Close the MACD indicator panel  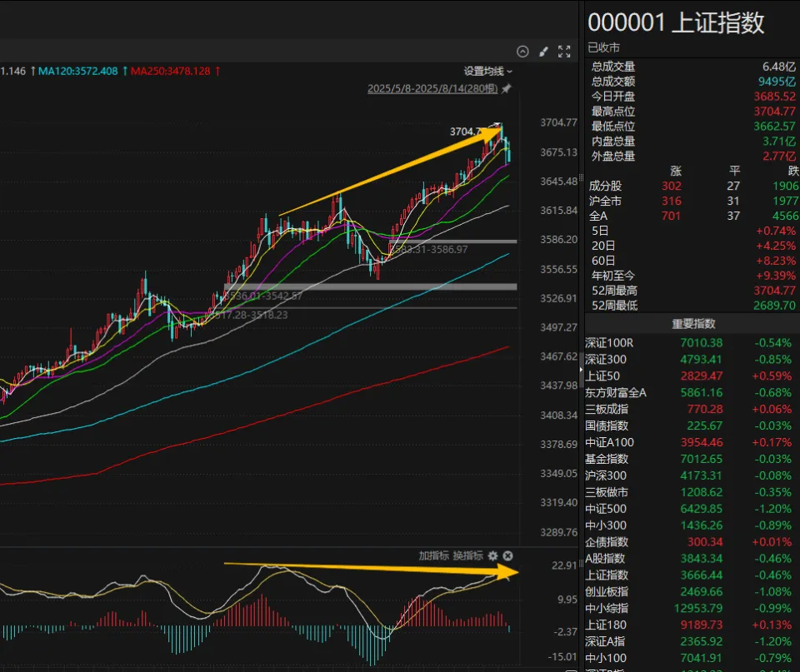(508, 555)
